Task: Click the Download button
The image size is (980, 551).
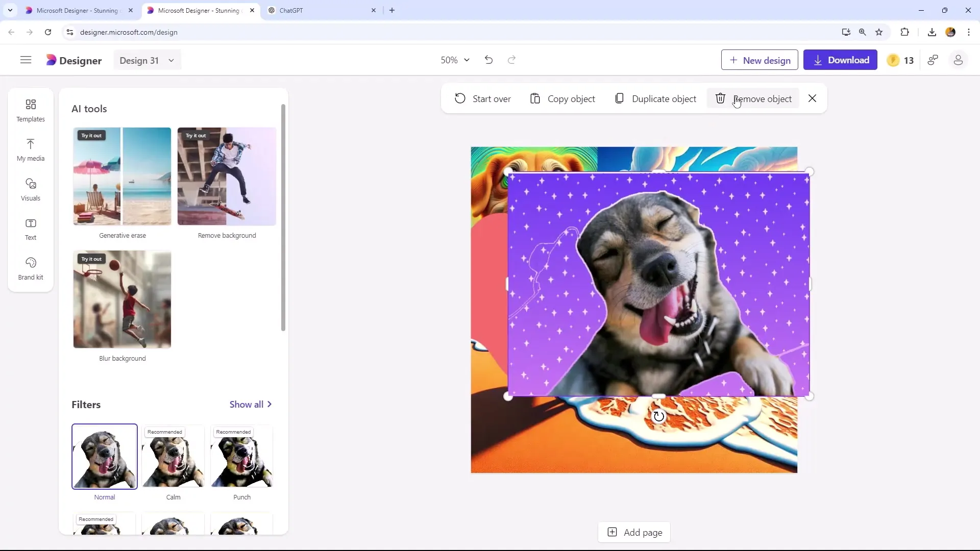Action: 840,60
